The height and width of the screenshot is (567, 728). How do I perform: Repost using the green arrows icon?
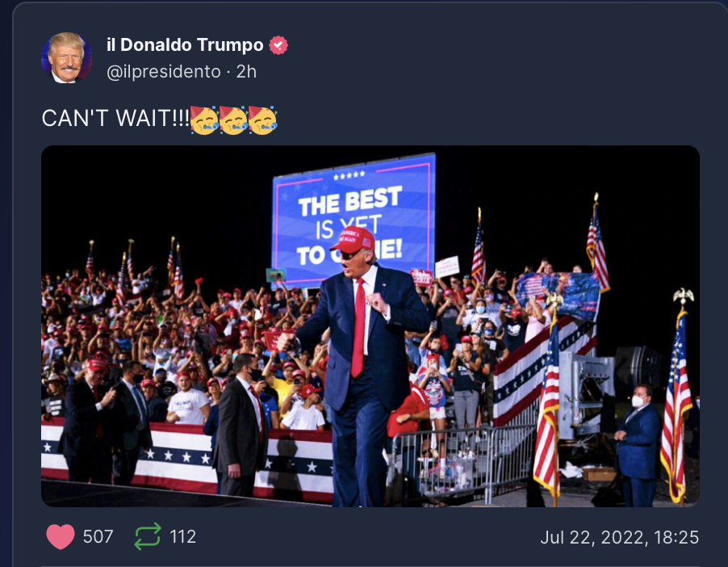148,536
